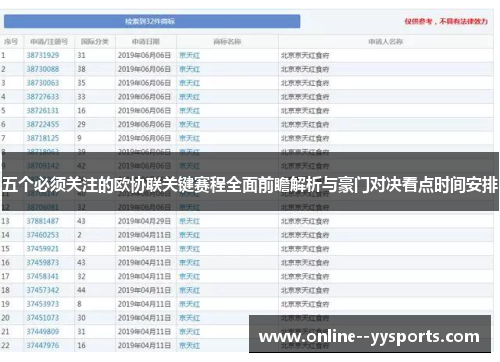Open registration number 38722455

(x=43, y=124)
